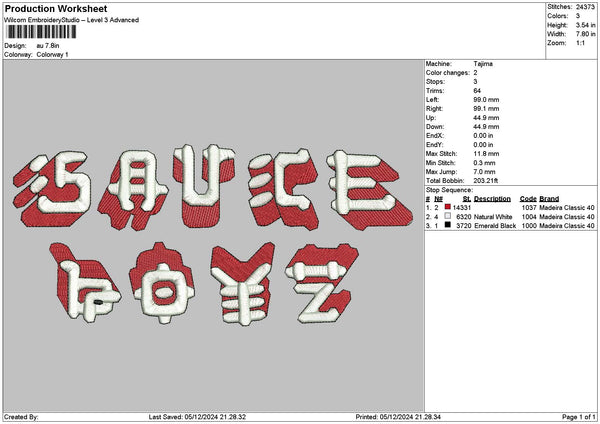Click 'Created By:' footer text
The height and width of the screenshot is (424, 600).
(21, 417)
